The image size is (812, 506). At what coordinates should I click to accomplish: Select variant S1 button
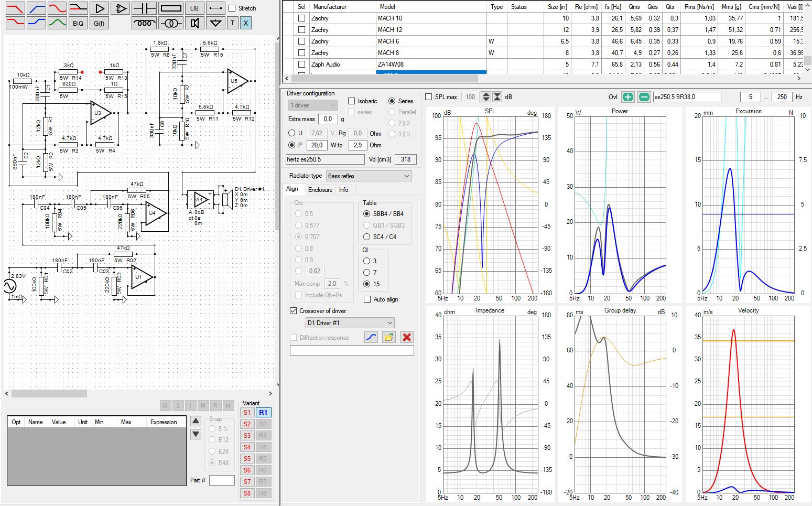(x=247, y=413)
